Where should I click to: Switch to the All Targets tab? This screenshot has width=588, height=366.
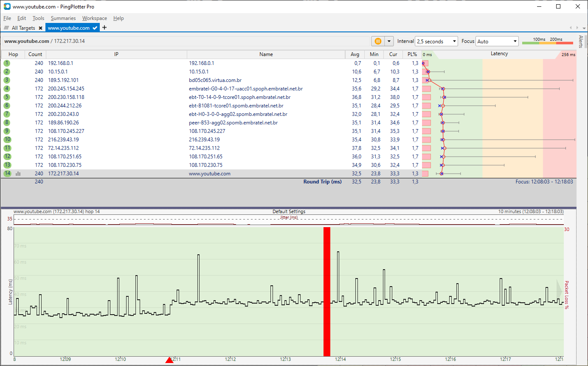point(23,28)
